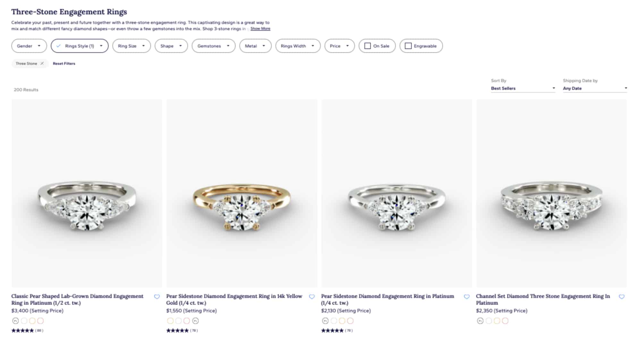The image size is (644, 348).
Task: Change Sort By from Best Sellers
Action: pyautogui.click(x=523, y=88)
